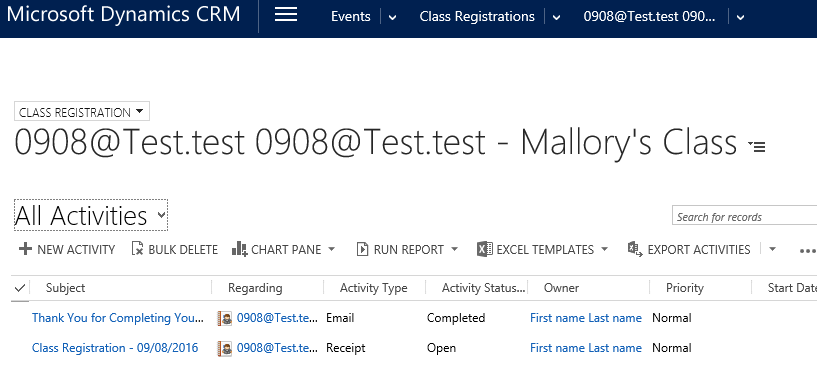Click the Regarding icon in the Email row
The width and height of the screenshot is (817, 391).
tap(225, 319)
